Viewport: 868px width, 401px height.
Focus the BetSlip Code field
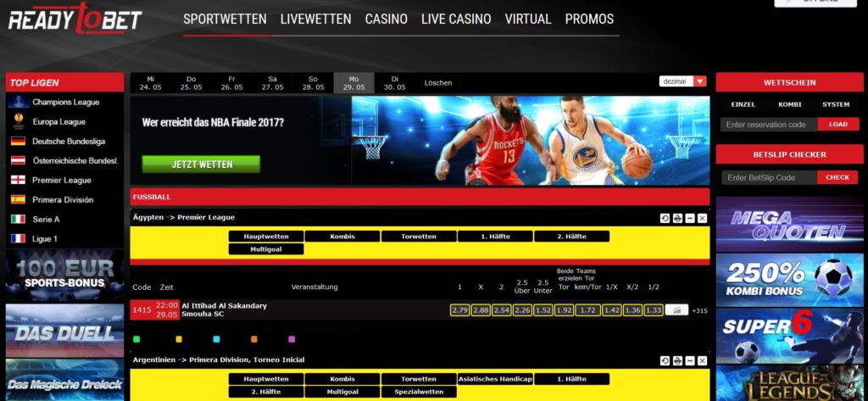click(769, 178)
